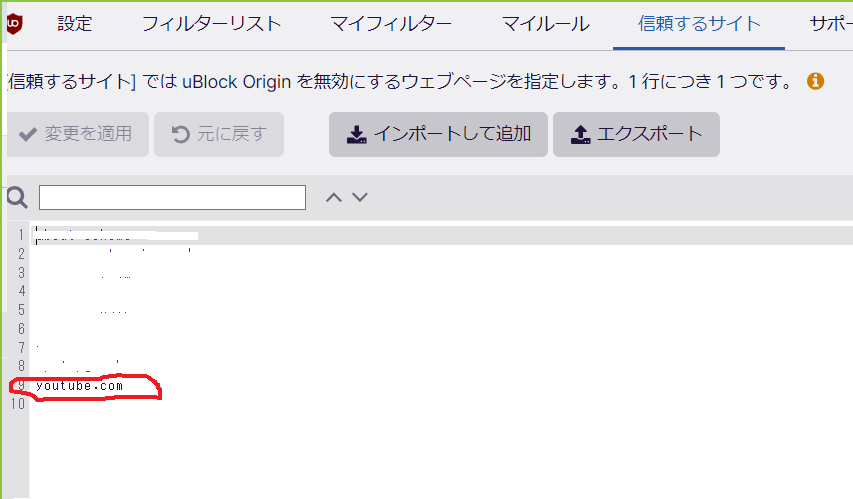853x499 pixels.
Task: Switch to the フィルターリスト tab
Action: point(211,24)
